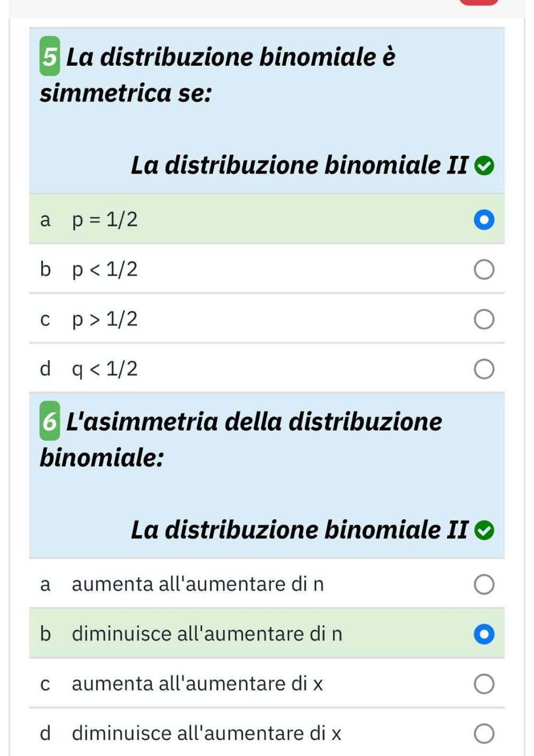Open 'La distribuzione binomiale II' under question 5
The image size is (534, 756).
300,165
